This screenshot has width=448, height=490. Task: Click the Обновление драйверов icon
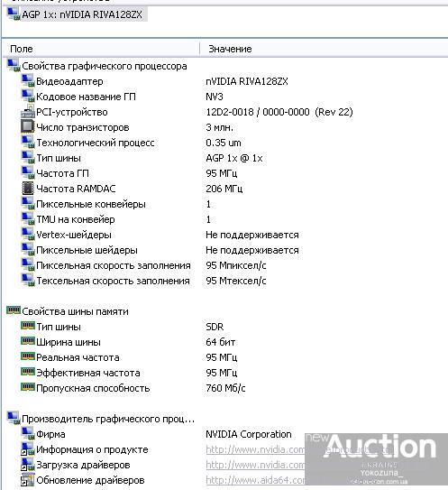(27, 480)
